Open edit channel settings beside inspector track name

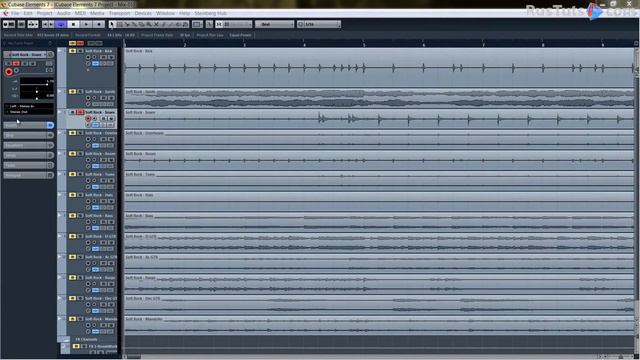click(x=51, y=54)
